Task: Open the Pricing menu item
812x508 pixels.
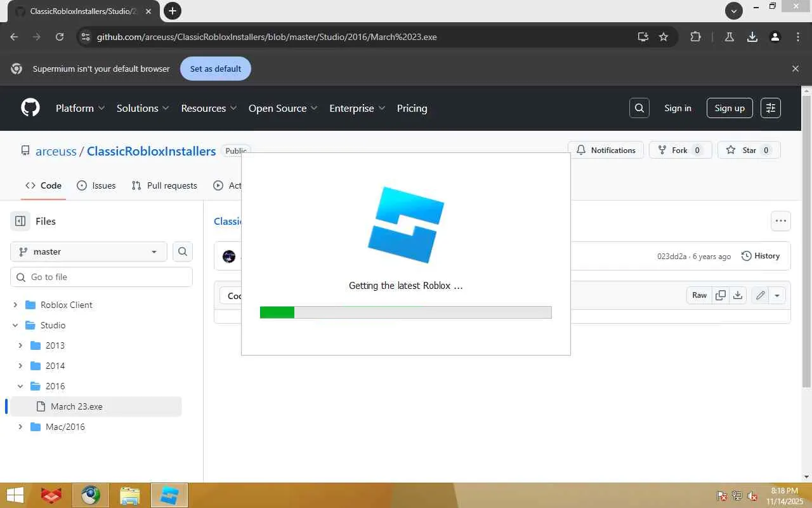Action: click(x=412, y=108)
